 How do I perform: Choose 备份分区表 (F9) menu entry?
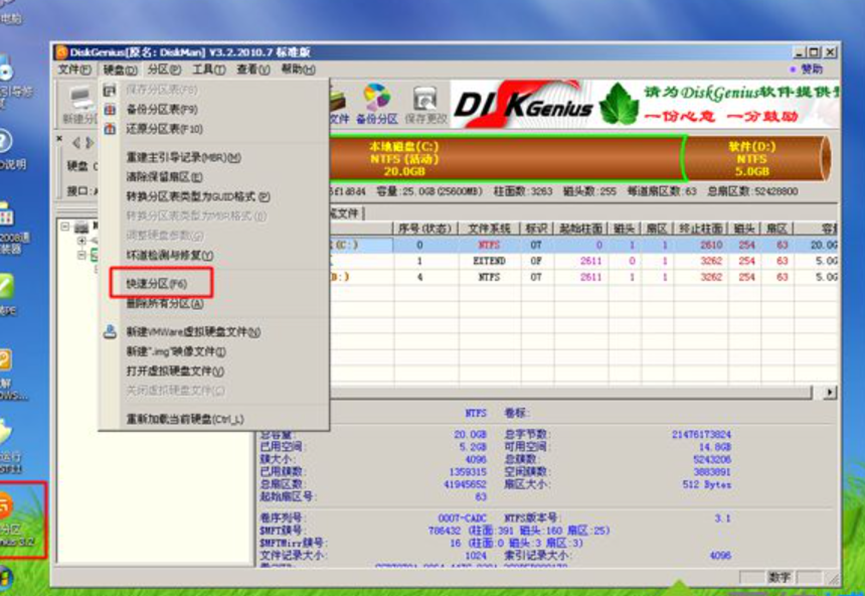(161, 109)
